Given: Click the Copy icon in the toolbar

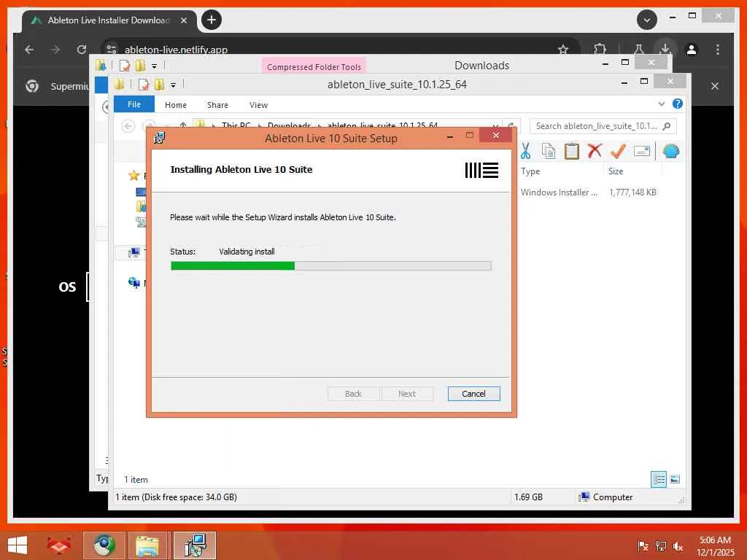Looking at the screenshot, I should click(x=549, y=151).
